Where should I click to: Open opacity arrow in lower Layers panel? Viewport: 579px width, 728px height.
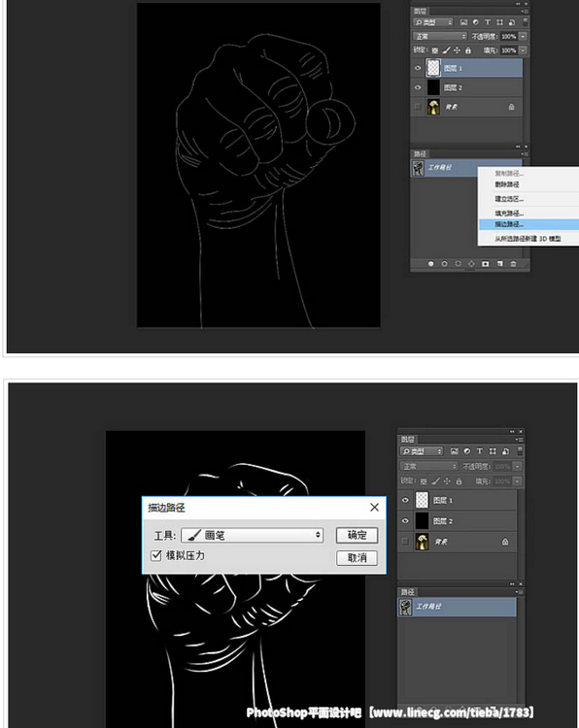tap(517, 466)
